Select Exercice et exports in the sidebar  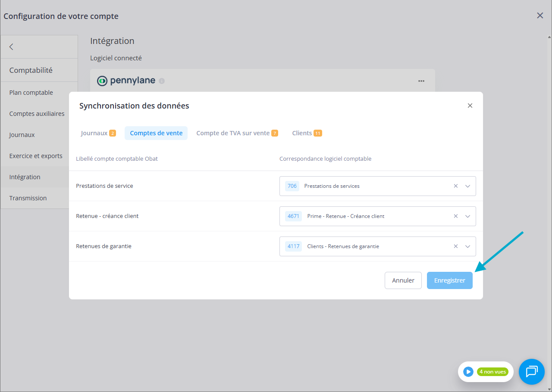(x=36, y=156)
